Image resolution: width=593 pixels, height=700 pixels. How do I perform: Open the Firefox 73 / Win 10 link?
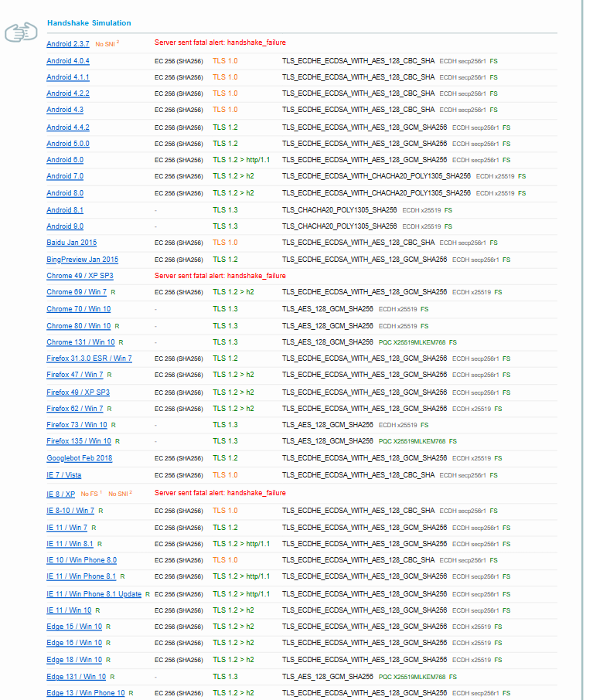tap(77, 425)
